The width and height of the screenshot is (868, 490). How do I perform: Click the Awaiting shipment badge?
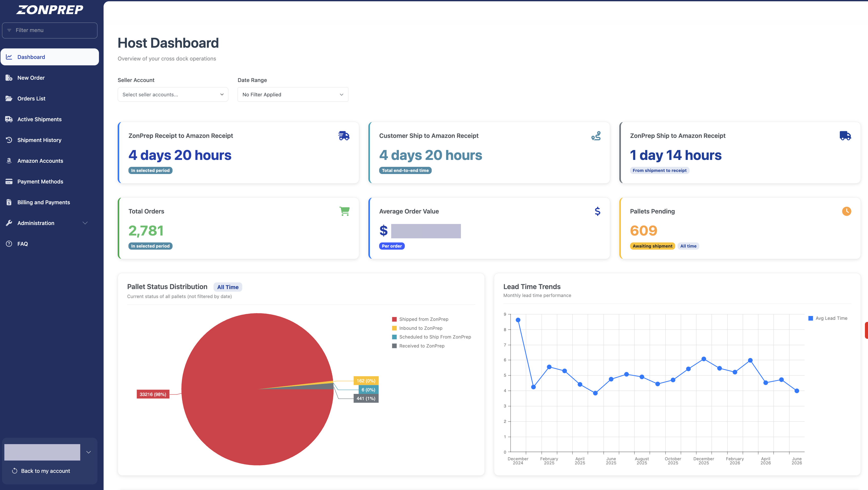tap(652, 246)
